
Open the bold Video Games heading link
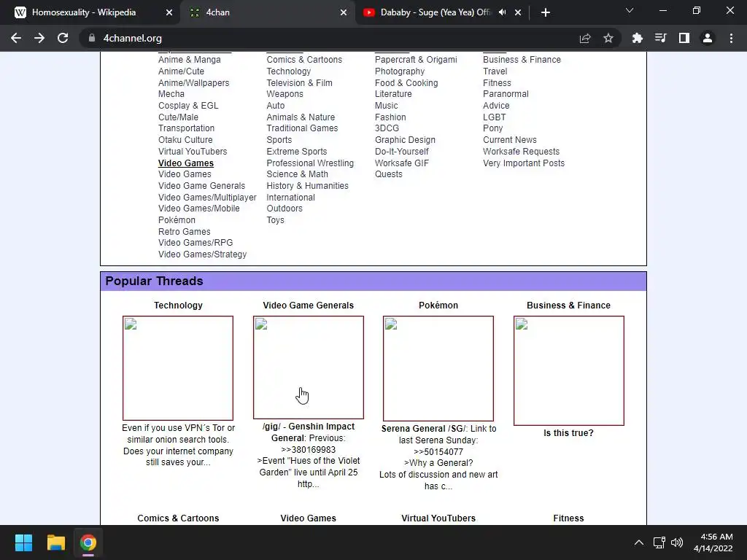[x=186, y=163]
